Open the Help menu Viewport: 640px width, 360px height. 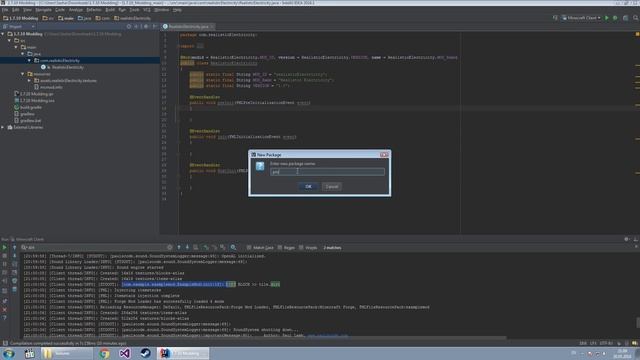(177, 9)
